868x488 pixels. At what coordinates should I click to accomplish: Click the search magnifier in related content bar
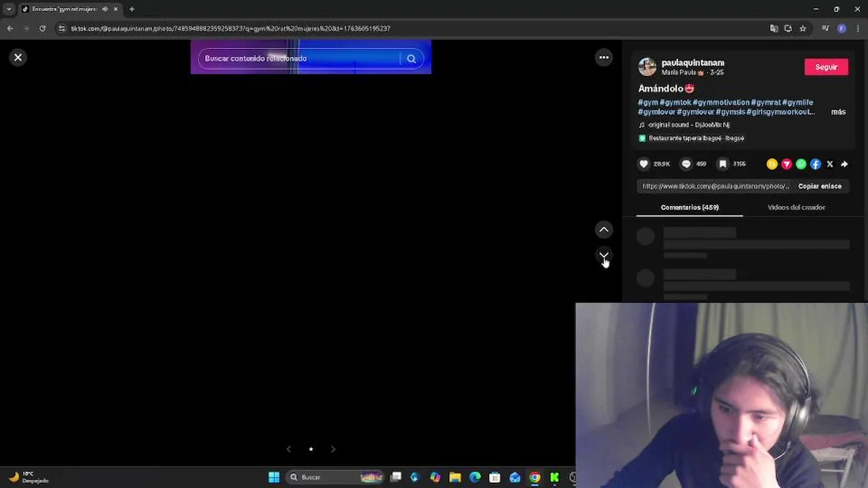point(411,59)
